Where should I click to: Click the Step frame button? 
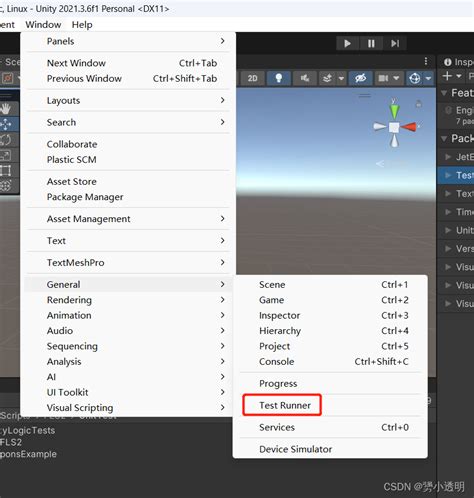395,43
